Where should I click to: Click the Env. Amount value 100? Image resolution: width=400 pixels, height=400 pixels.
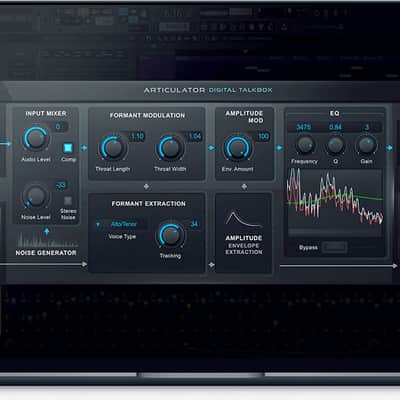[x=263, y=136]
